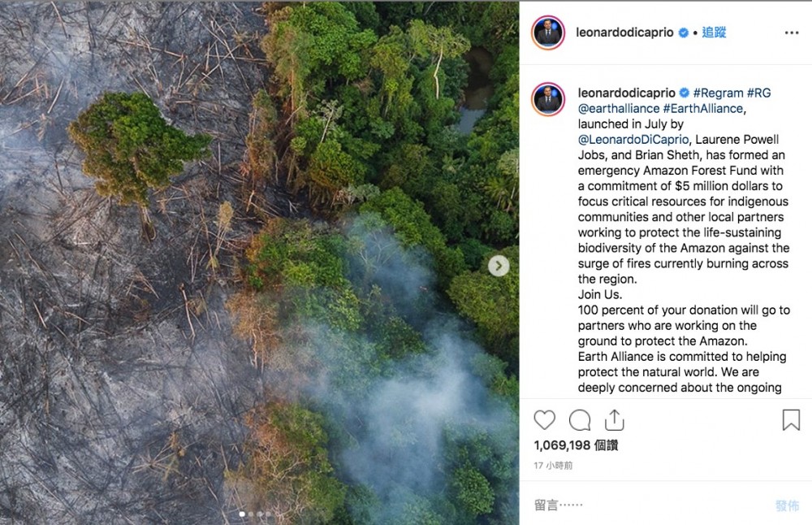
Task: Select the second carousel dot indicator
Action: point(251,514)
